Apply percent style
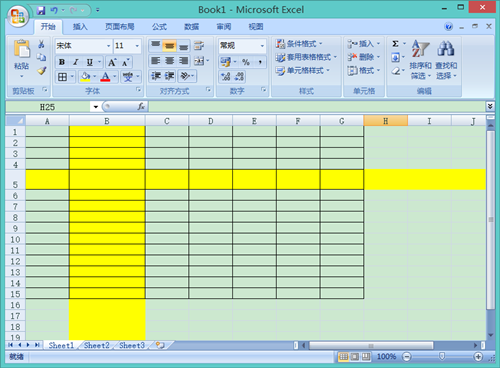Screen dimensions: 500x368 click(246, 62)
